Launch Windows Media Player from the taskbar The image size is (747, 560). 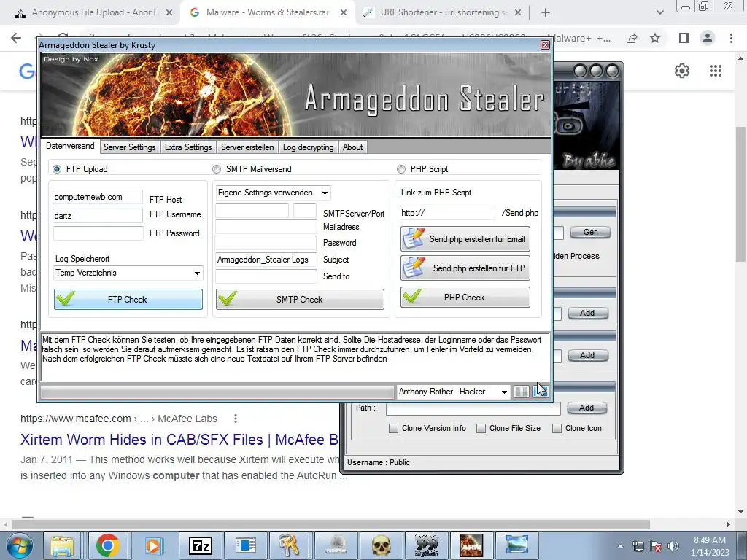pyautogui.click(x=153, y=545)
